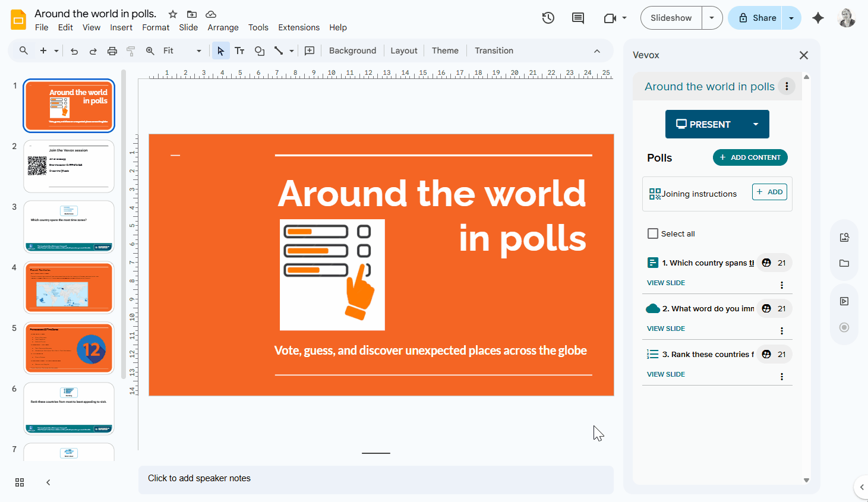This screenshot has width=868, height=502.
Task: Select the Joining instructions QR icon
Action: tap(654, 193)
